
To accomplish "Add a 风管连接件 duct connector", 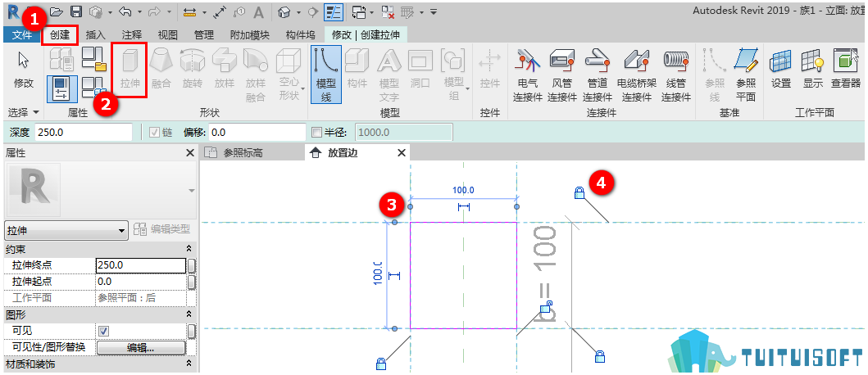I will click(x=562, y=75).
